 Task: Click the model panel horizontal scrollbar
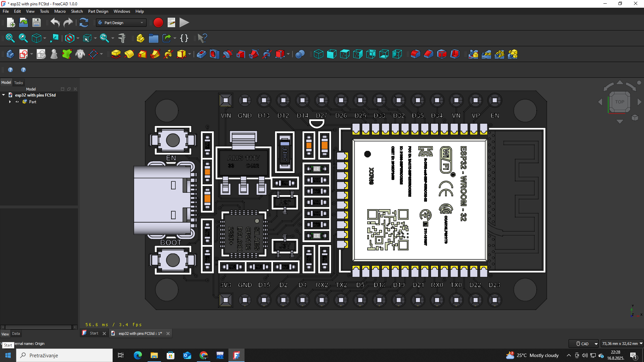coord(39,327)
